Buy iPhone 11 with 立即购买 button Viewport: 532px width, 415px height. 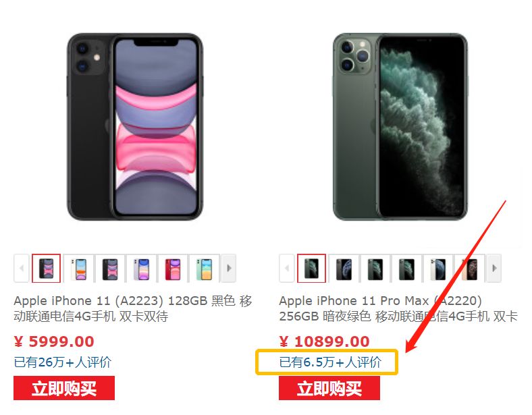click(64, 388)
